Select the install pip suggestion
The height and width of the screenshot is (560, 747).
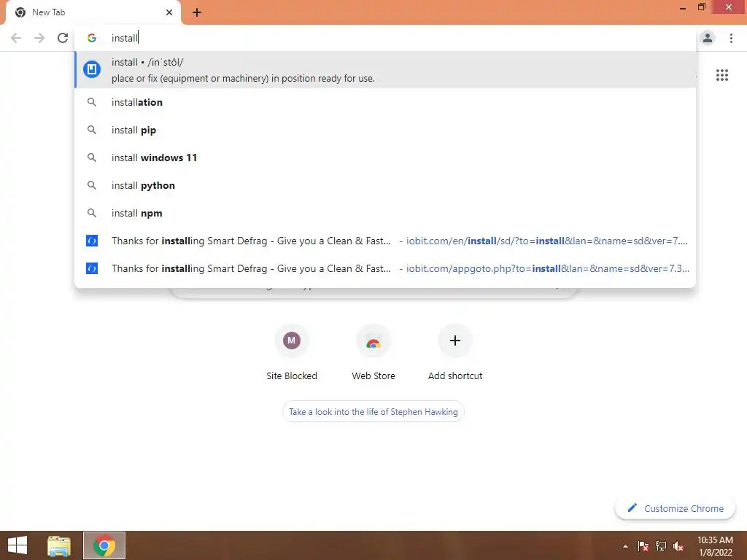click(385, 130)
